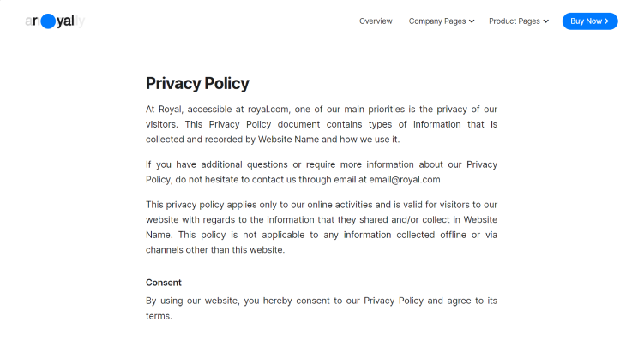Click the 'By using our website' paragraph
This screenshot has width=644, height=340.
[322, 308]
